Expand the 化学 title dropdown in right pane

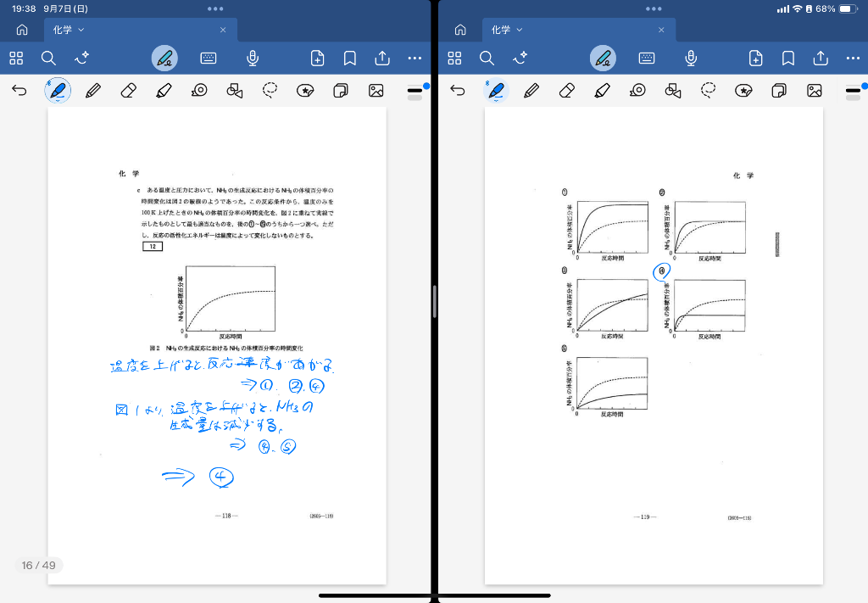(x=507, y=30)
